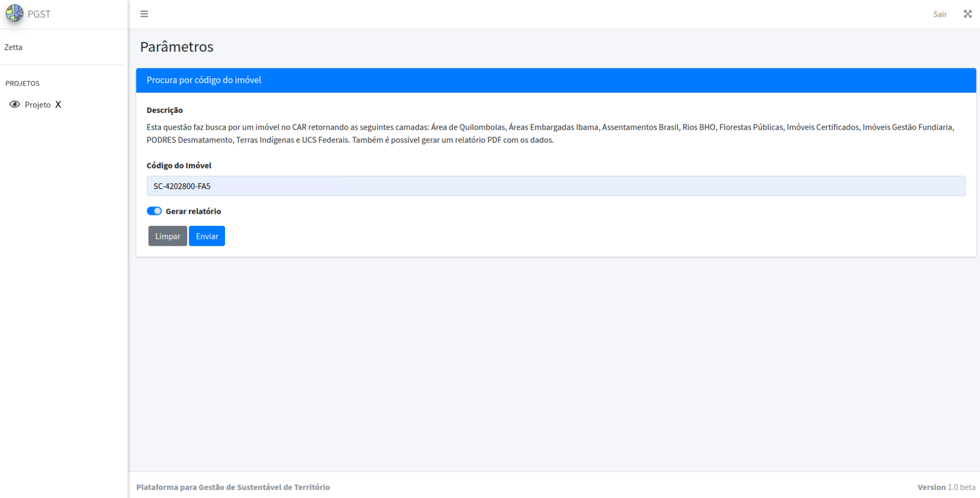Select the Zetta user entry
This screenshot has height=498, width=980.
(13, 47)
